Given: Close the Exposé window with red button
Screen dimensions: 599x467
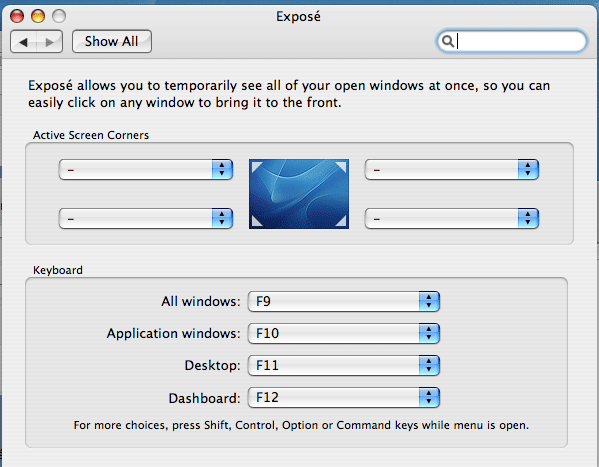Looking at the screenshot, I should tap(17, 16).
